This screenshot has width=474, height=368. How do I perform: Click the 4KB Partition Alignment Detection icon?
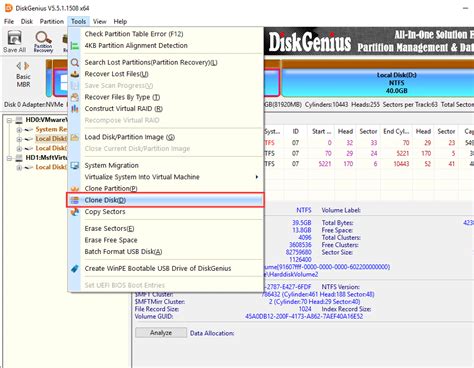pos(75,46)
